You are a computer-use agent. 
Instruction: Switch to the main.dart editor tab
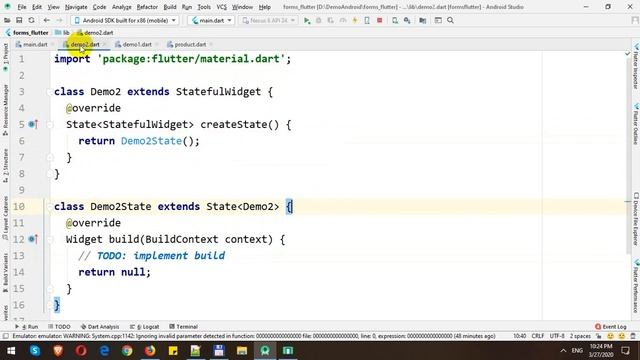click(x=35, y=44)
